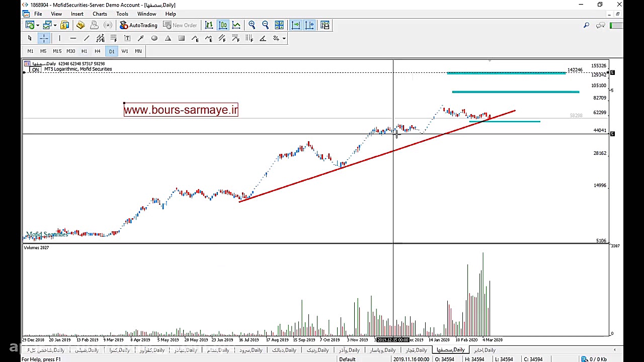This screenshot has height=362, width=644.
Task: Select the Fibonacci time zones tool
Action: click(250, 39)
